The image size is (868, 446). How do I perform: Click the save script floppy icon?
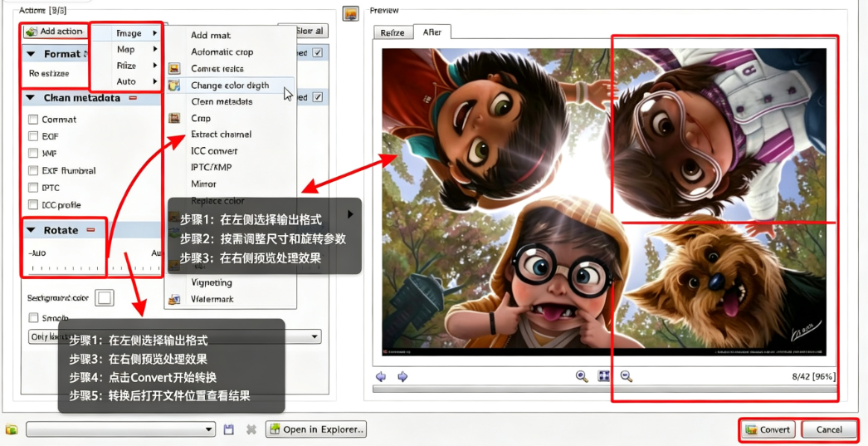[229, 429]
